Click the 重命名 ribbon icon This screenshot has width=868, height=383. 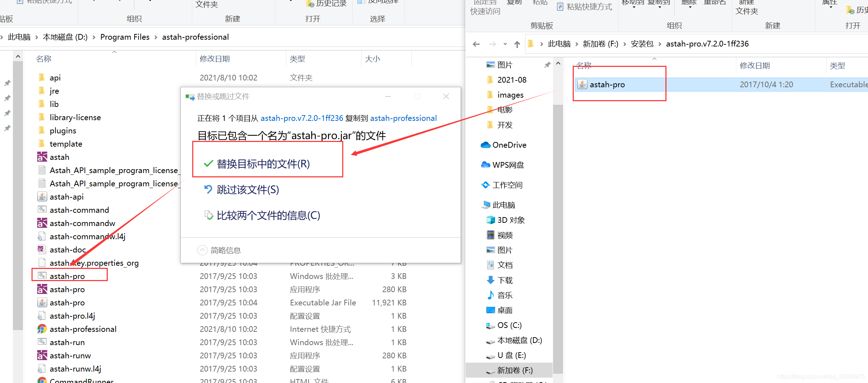tap(715, 4)
